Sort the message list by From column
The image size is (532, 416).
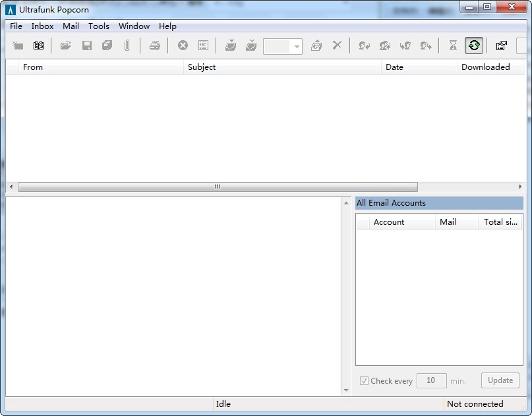tap(101, 67)
